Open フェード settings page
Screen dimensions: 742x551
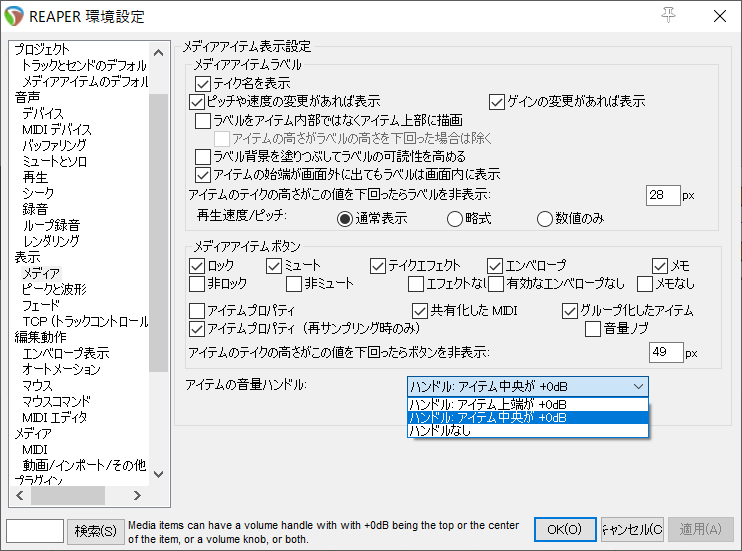click(41, 305)
